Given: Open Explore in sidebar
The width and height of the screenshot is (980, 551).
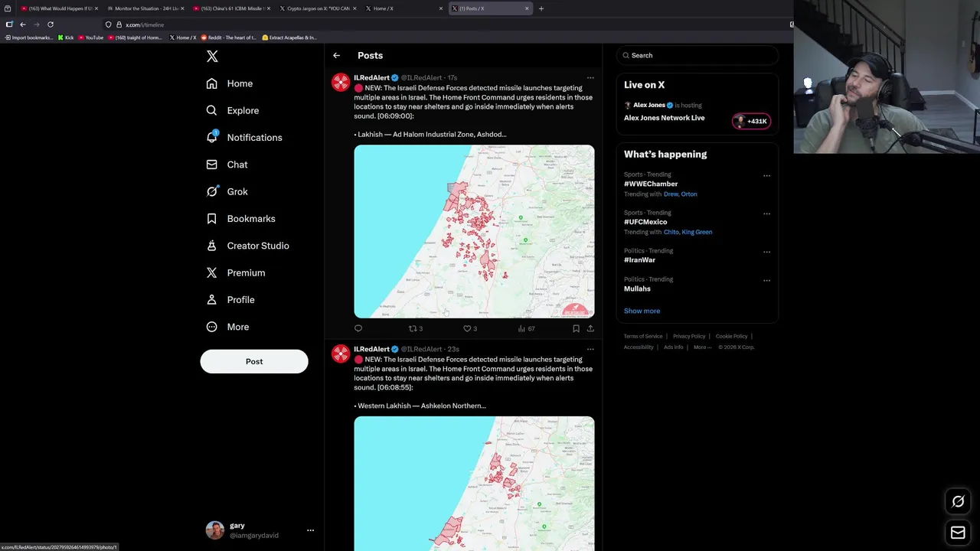Looking at the screenshot, I should click(x=233, y=110).
